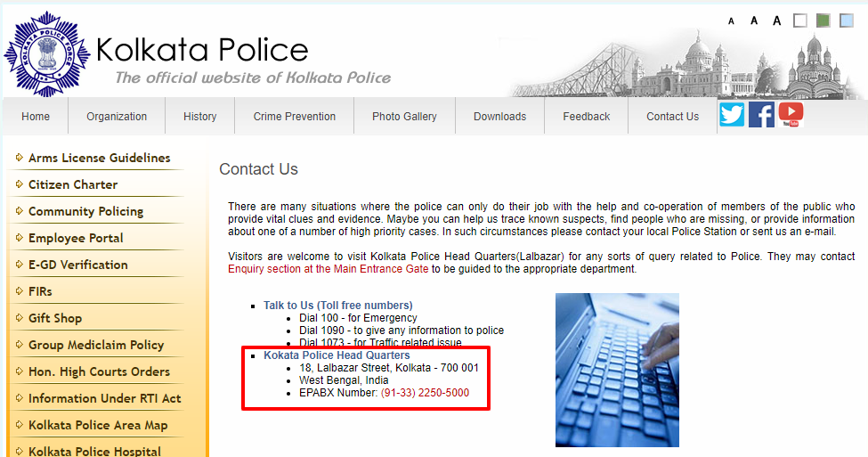Click the EPABX number (91-33) 2250-5000
868x457 pixels.
(x=426, y=393)
